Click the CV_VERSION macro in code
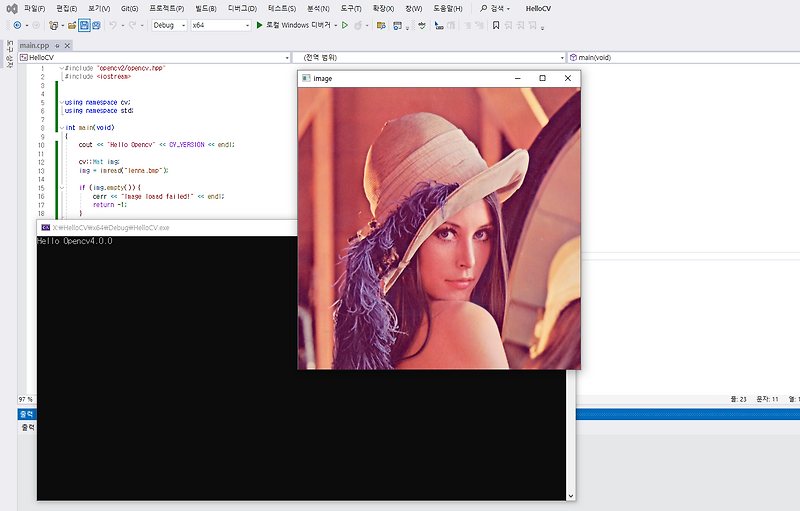The width and height of the screenshot is (800, 511). point(187,145)
